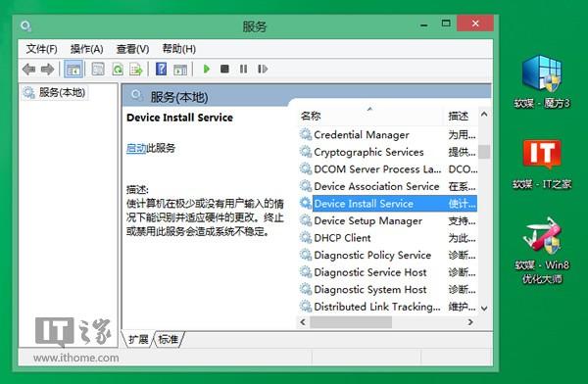
Task: Click the Restart Service toolbar button
Action: point(263,69)
